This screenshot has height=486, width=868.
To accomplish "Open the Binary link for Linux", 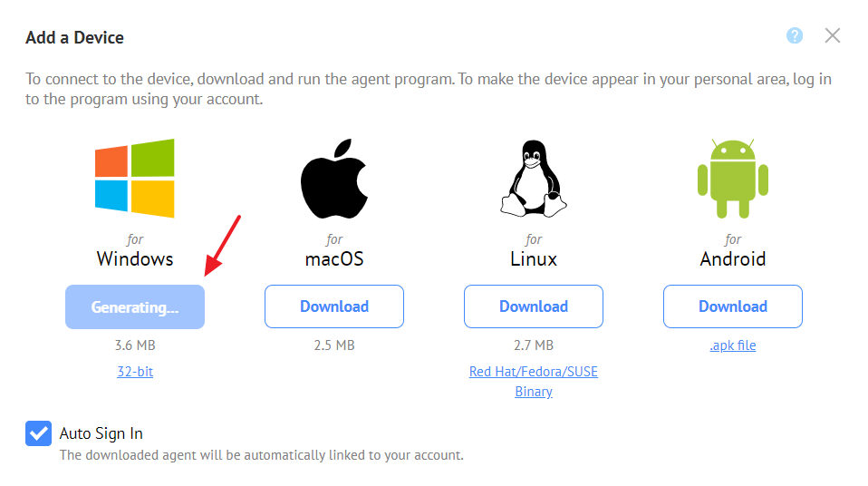I will (x=534, y=392).
